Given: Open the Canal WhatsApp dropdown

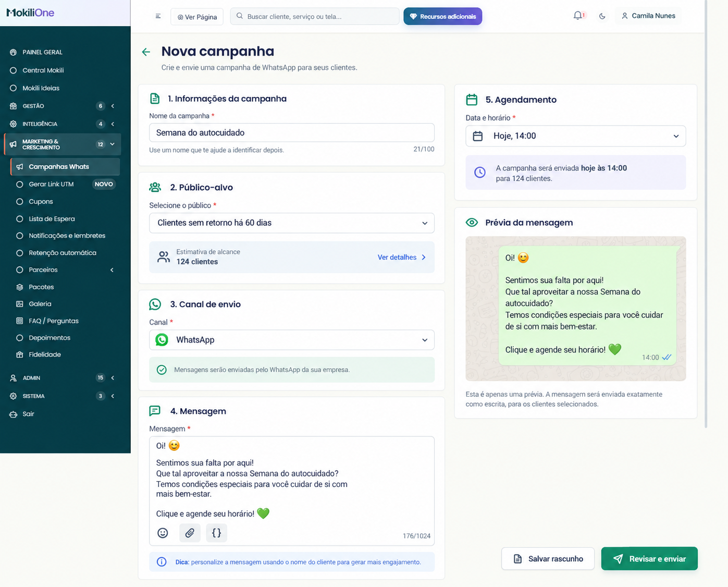Looking at the screenshot, I should pyautogui.click(x=292, y=340).
